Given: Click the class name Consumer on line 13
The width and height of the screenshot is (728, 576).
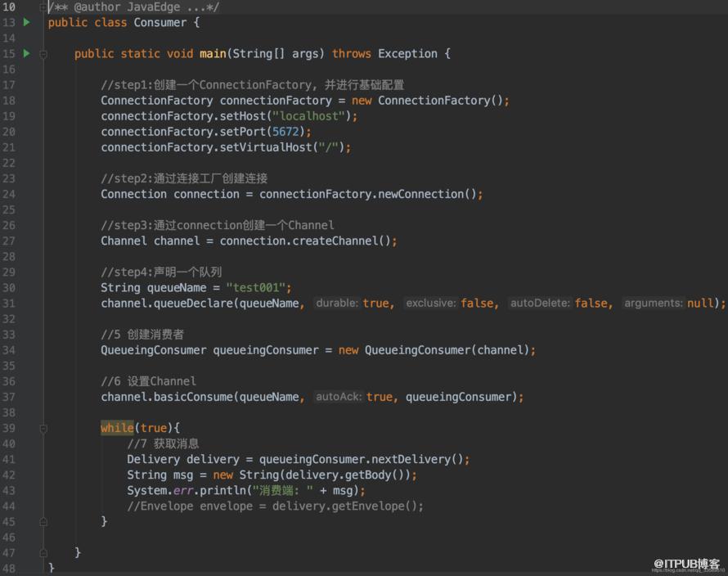Looking at the screenshot, I should pos(160,22).
